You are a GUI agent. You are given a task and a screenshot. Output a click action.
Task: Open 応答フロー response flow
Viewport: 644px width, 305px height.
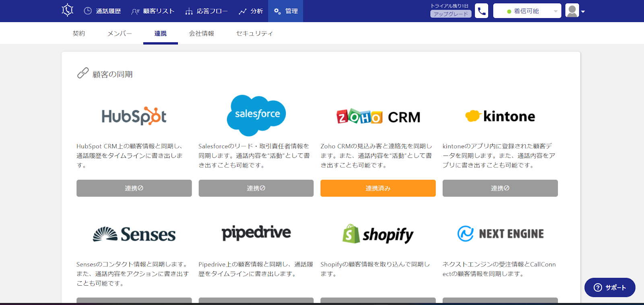[x=206, y=11]
